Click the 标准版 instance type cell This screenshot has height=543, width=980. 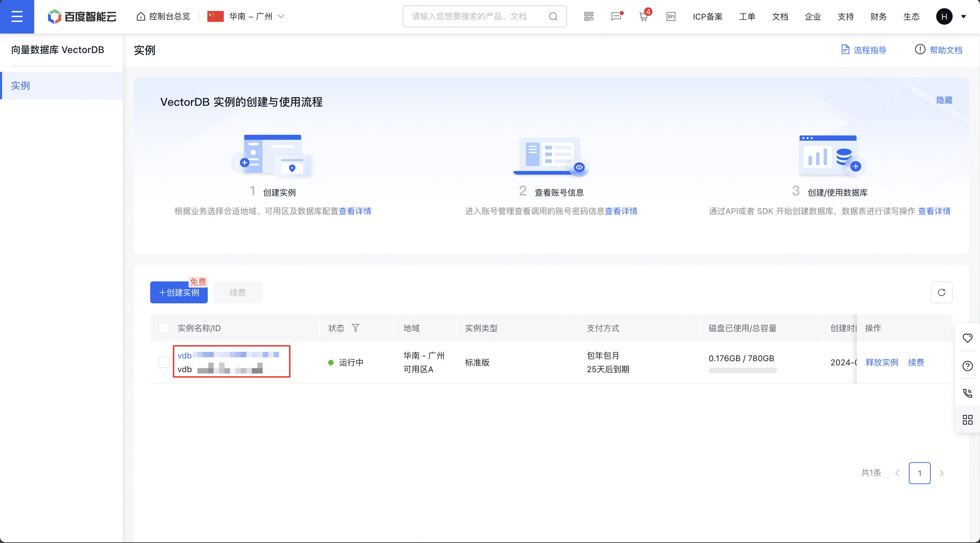477,362
